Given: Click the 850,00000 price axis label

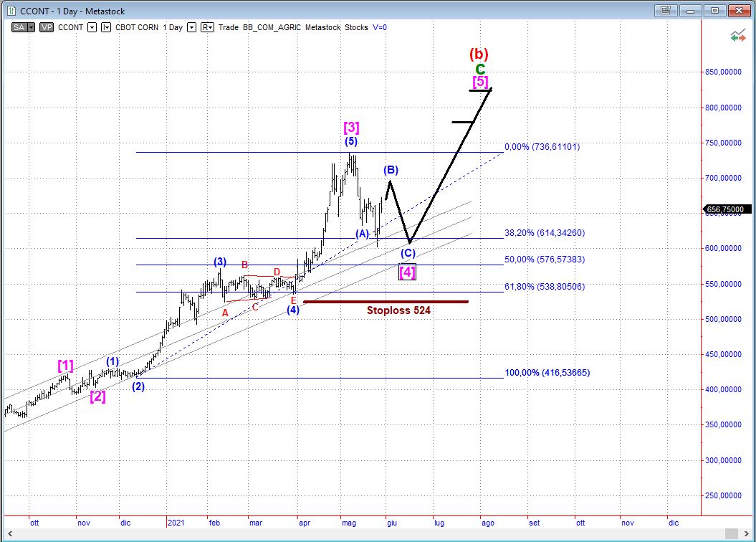Looking at the screenshot, I should tap(723, 72).
